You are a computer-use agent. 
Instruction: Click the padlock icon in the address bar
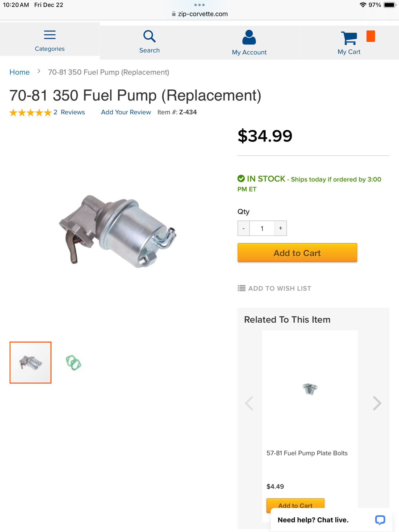coord(173,14)
